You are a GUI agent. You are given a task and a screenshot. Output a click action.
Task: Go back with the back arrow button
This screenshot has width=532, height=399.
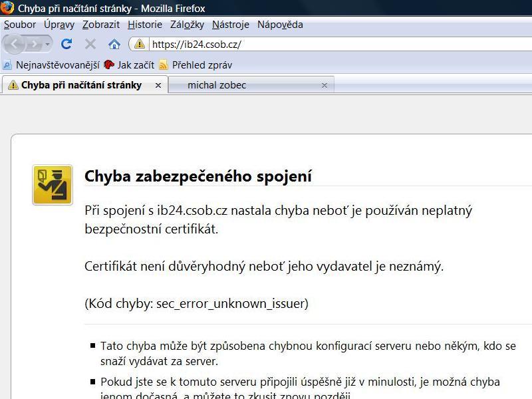click(x=14, y=44)
